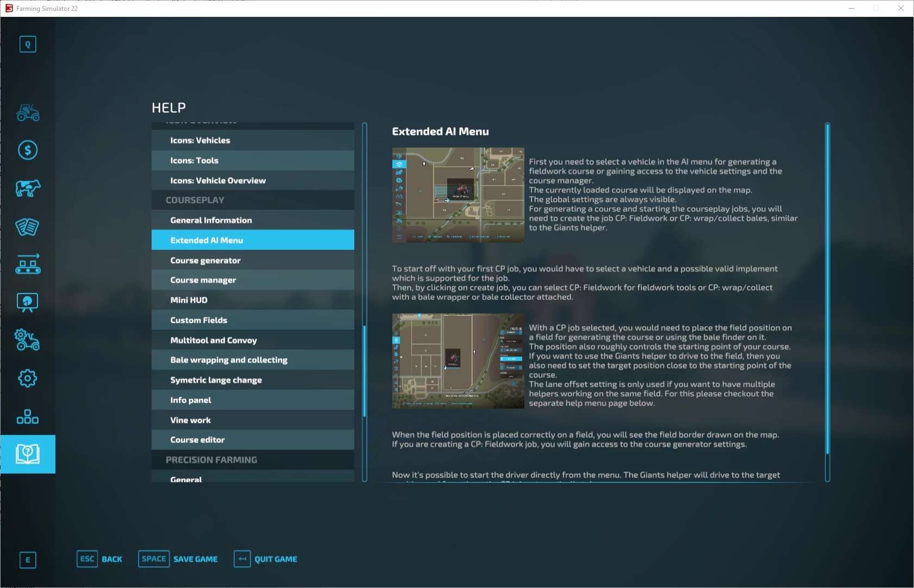Open the production chains conveyor icon
914x588 pixels.
[28, 264]
